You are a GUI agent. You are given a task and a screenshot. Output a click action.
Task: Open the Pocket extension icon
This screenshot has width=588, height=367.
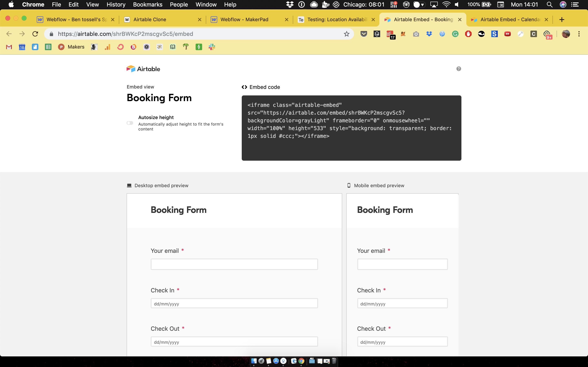(x=363, y=34)
